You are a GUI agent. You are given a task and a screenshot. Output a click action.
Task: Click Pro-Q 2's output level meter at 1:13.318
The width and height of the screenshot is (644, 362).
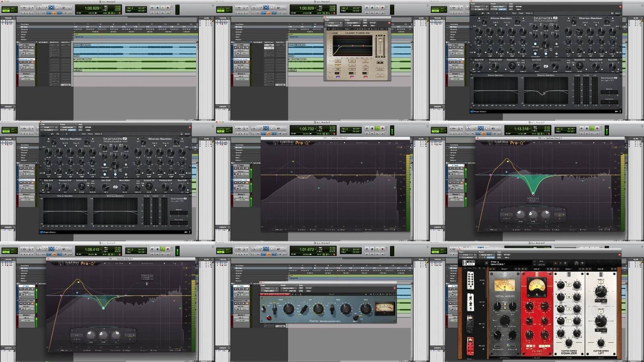(x=623, y=192)
